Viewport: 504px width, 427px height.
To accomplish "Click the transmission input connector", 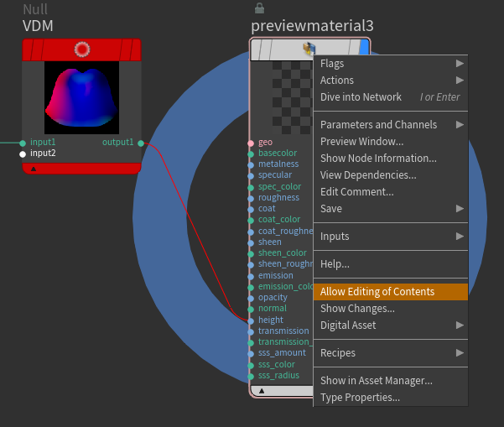I will click(x=251, y=331).
